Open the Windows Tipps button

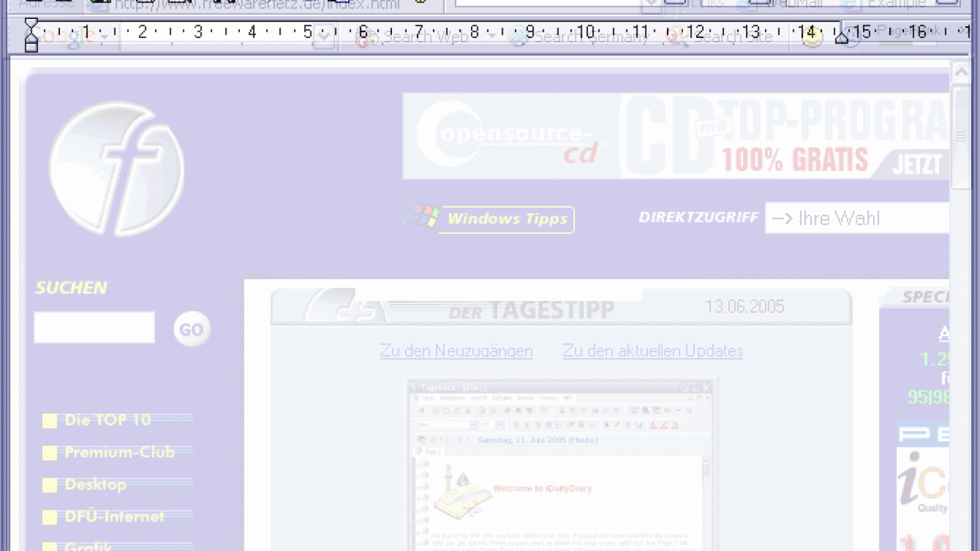pos(507,219)
